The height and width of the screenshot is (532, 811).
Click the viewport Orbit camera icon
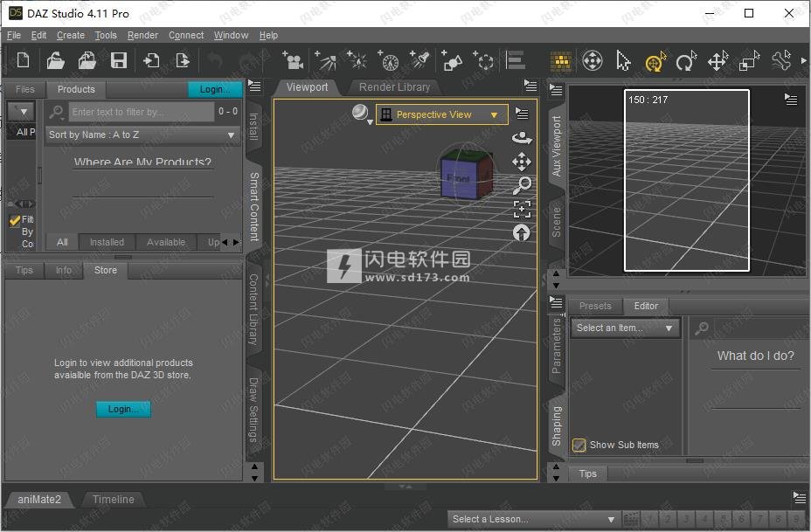522,138
